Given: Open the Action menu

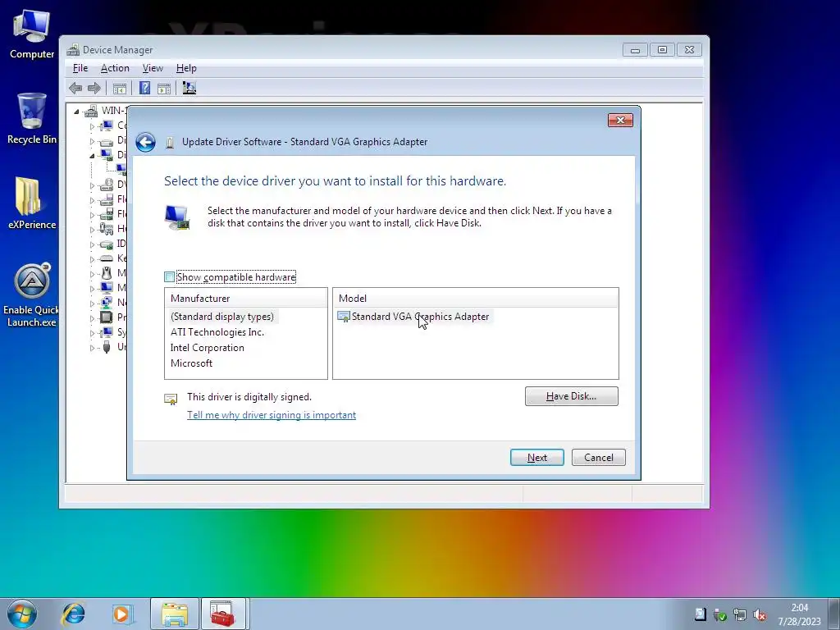Looking at the screenshot, I should pos(115,68).
